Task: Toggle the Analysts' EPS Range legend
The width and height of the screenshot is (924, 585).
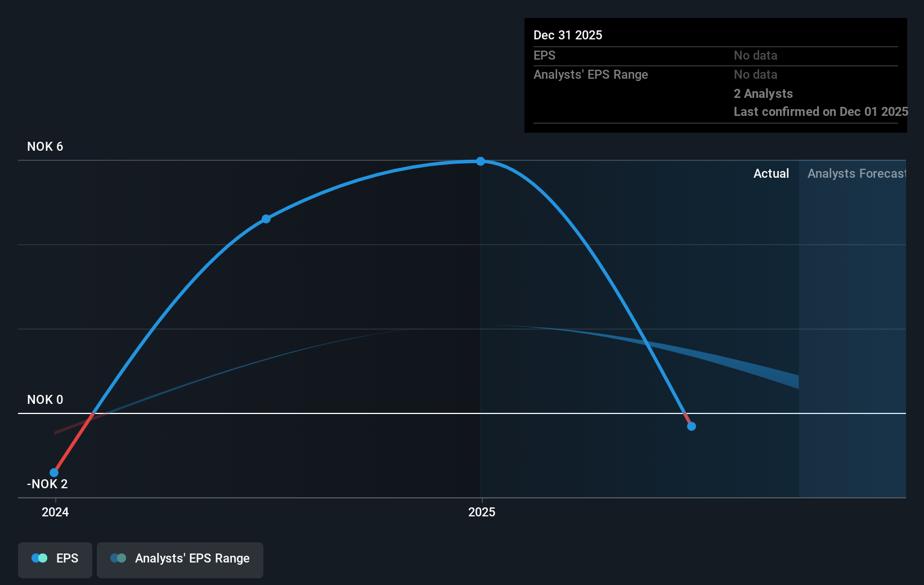Action: coord(180,559)
